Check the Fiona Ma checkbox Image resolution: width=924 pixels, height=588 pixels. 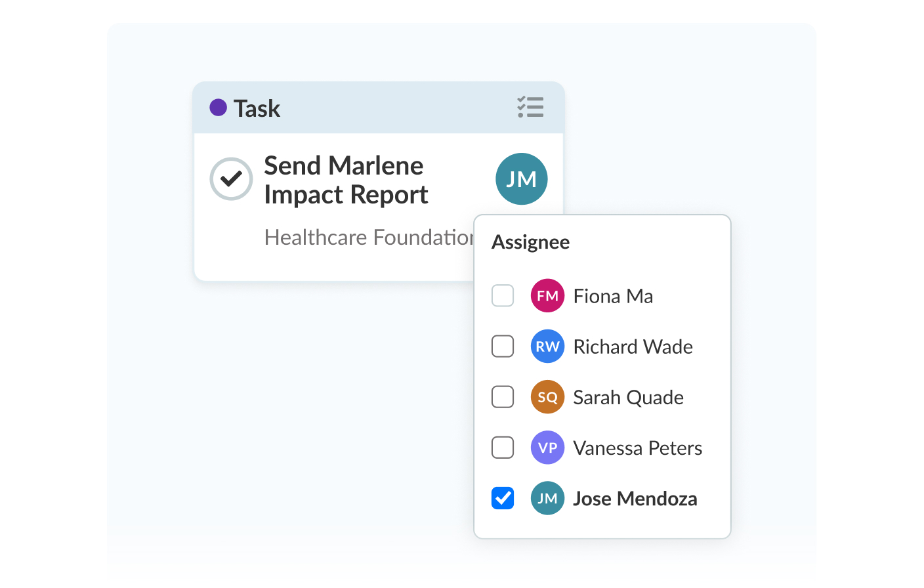[503, 295]
